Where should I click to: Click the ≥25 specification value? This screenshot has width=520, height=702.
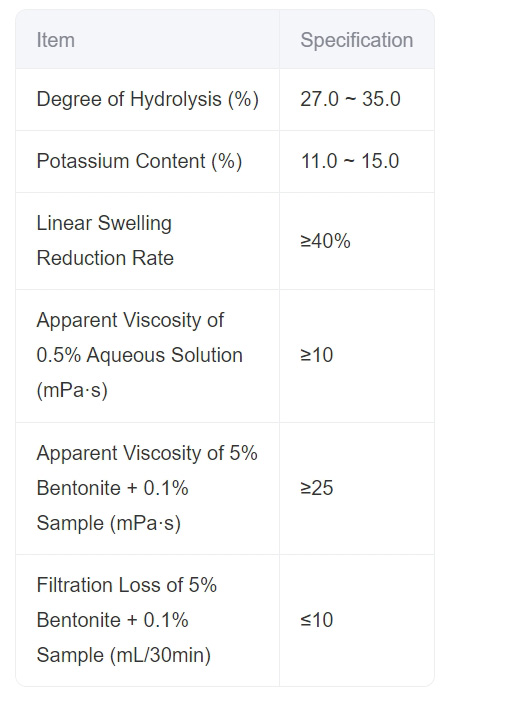point(317,488)
